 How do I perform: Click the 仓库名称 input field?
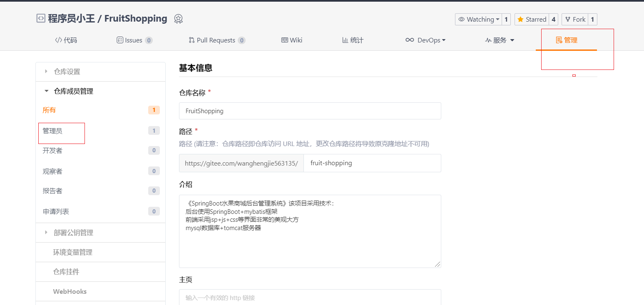[x=310, y=111]
